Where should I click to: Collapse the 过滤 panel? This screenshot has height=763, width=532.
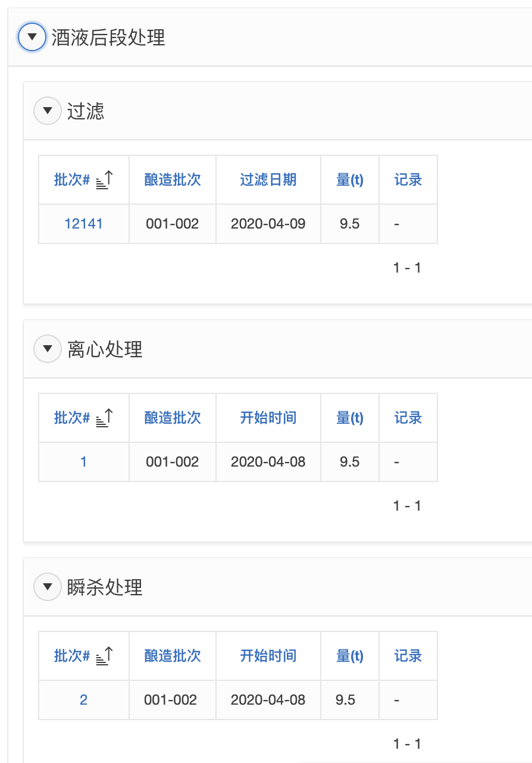[48, 111]
